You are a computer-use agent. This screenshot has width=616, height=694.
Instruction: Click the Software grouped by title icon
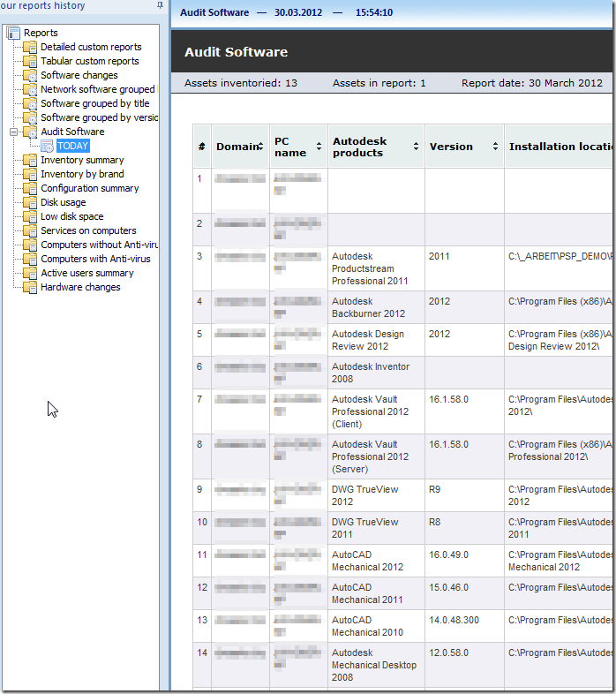(x=30, y=103)
